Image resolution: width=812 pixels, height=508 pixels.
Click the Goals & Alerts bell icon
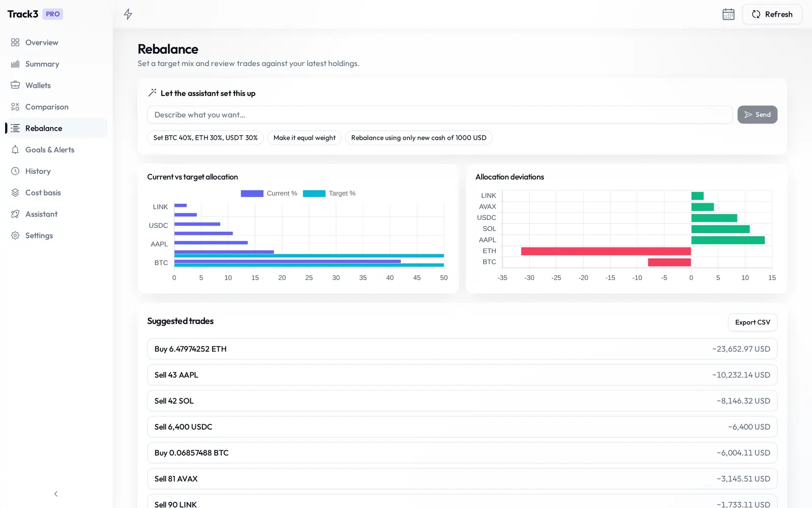coord(15,150)
